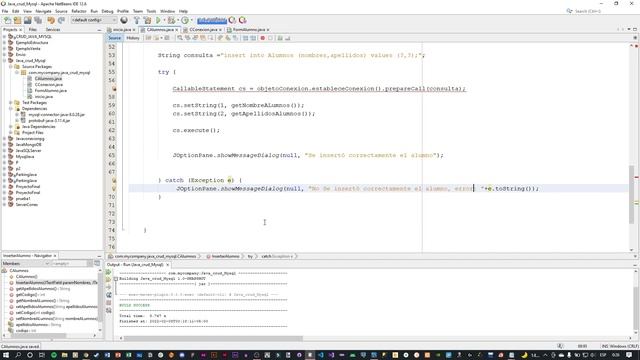The image size is (640, 360).
Task: Open the Members dropdown in Navigator
Action: tap(26, 264)
